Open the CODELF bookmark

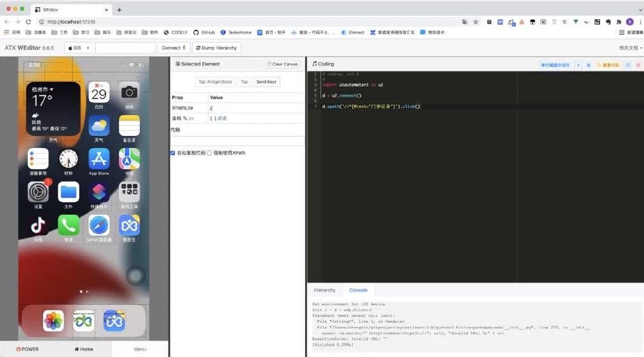[x=176, y=32]
